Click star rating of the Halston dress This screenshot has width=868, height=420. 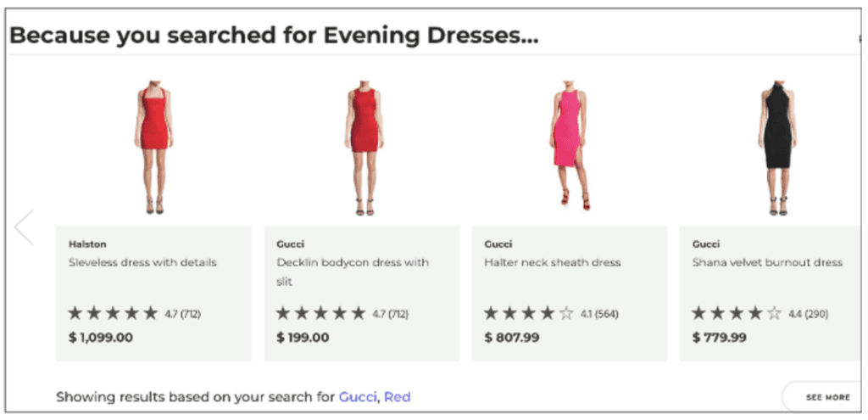[114, 313]
